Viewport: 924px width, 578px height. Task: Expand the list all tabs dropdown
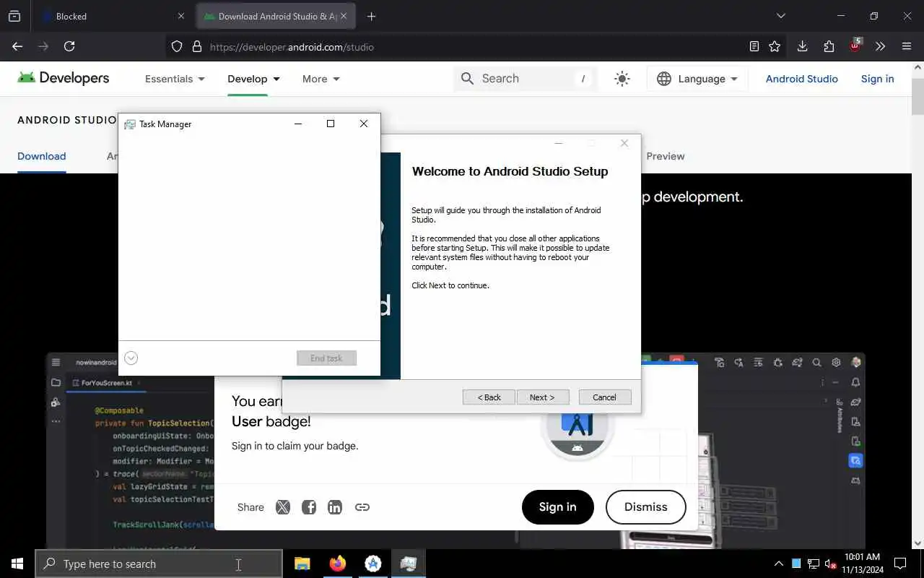780,16
